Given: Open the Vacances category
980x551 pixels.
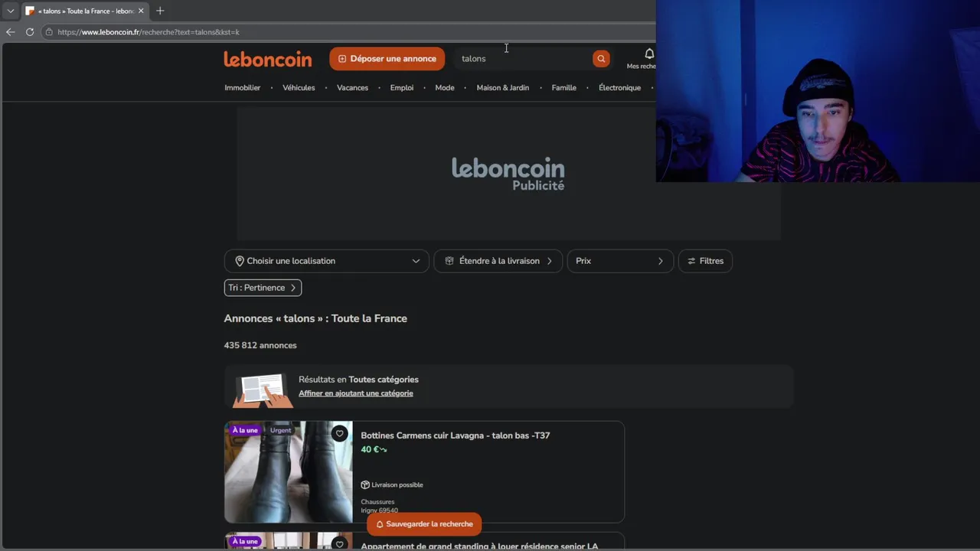Looking at the screenshot, I should [353, 88].
